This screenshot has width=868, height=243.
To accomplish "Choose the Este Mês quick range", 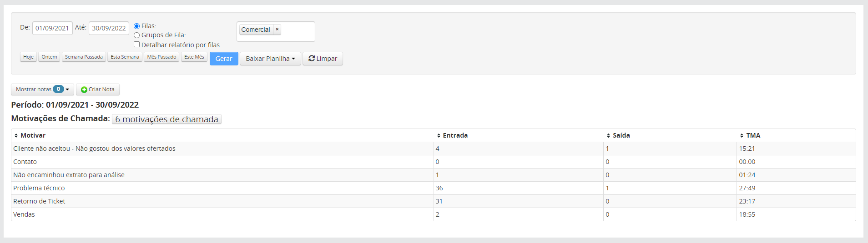I will coord(194,57).
